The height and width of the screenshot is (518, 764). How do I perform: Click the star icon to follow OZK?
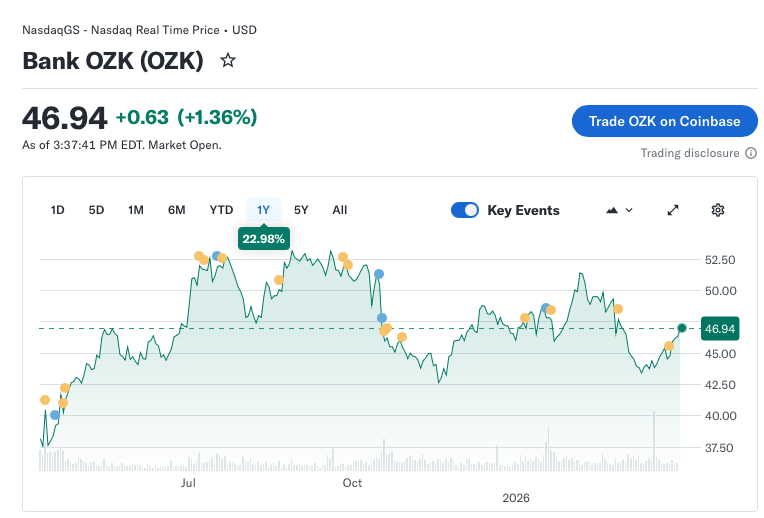coord(228,61)
